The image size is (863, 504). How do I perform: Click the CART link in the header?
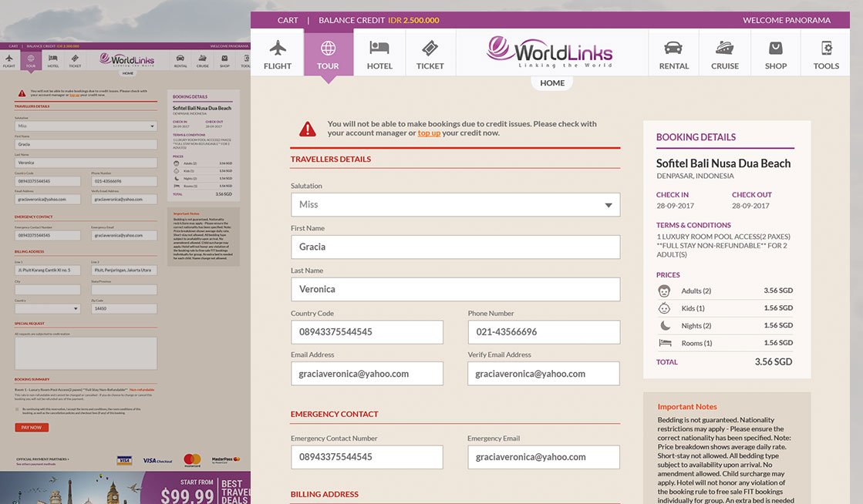click(x=288, y=19)
